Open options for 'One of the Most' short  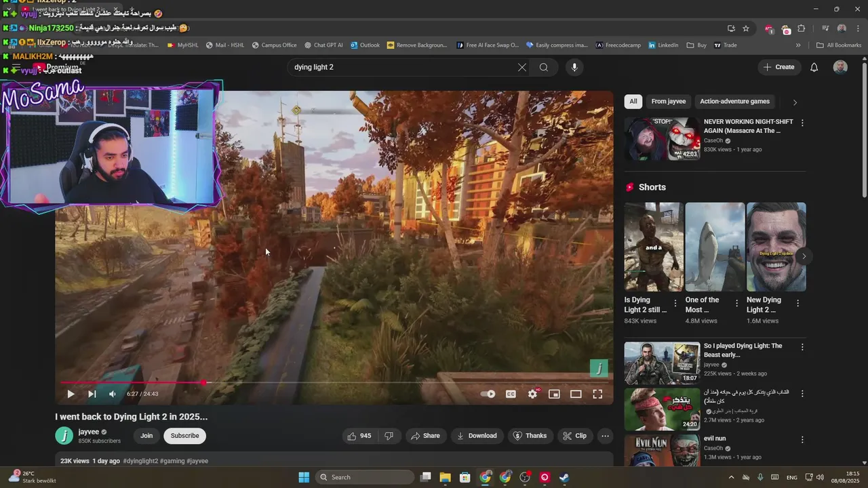(736, 304)
